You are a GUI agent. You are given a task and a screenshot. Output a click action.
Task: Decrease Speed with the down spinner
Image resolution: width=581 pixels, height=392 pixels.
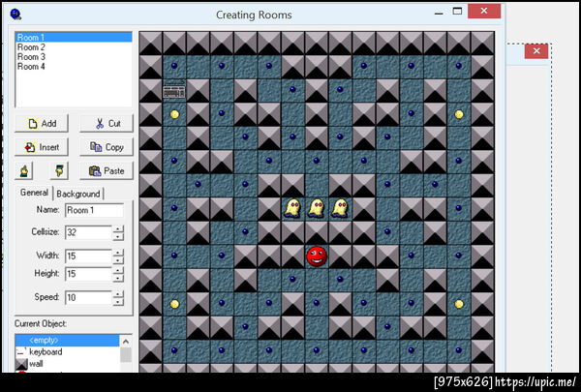[x=118, y=301]
